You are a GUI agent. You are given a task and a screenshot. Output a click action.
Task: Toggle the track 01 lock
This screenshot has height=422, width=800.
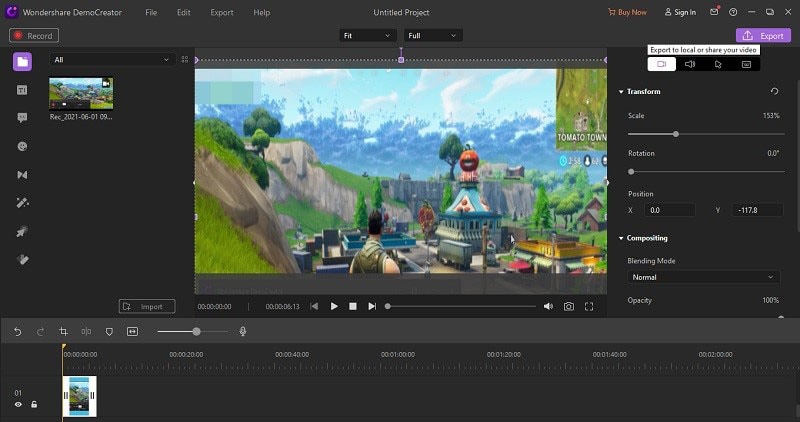[34, 405]
